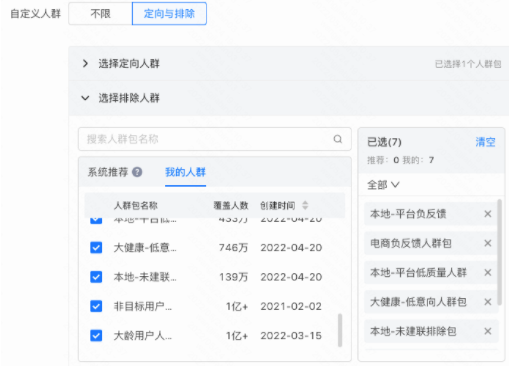Remove 大健康-低意向人群包 from selected

[x=488, y=302]
